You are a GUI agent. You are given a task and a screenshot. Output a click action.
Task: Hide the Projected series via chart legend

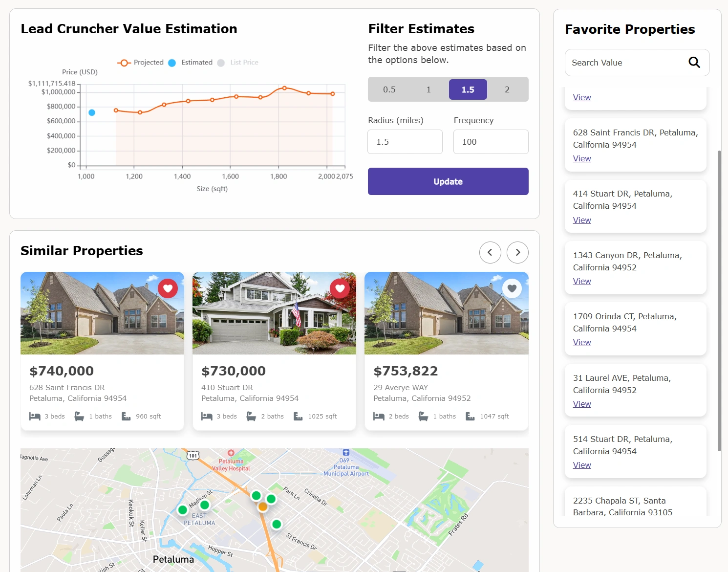(142, 62)
